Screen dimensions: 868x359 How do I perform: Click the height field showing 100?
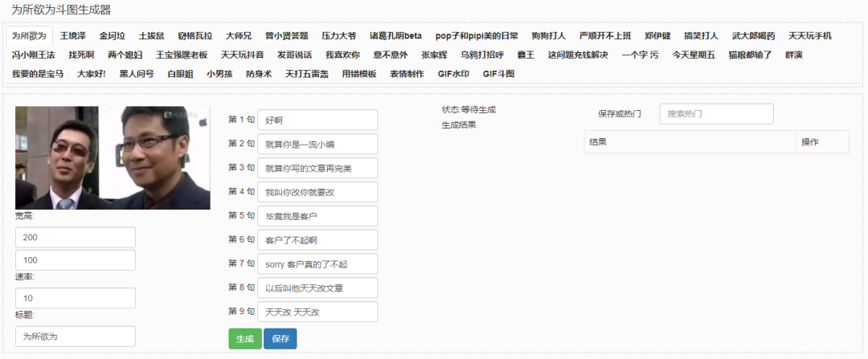pos(76,260)
